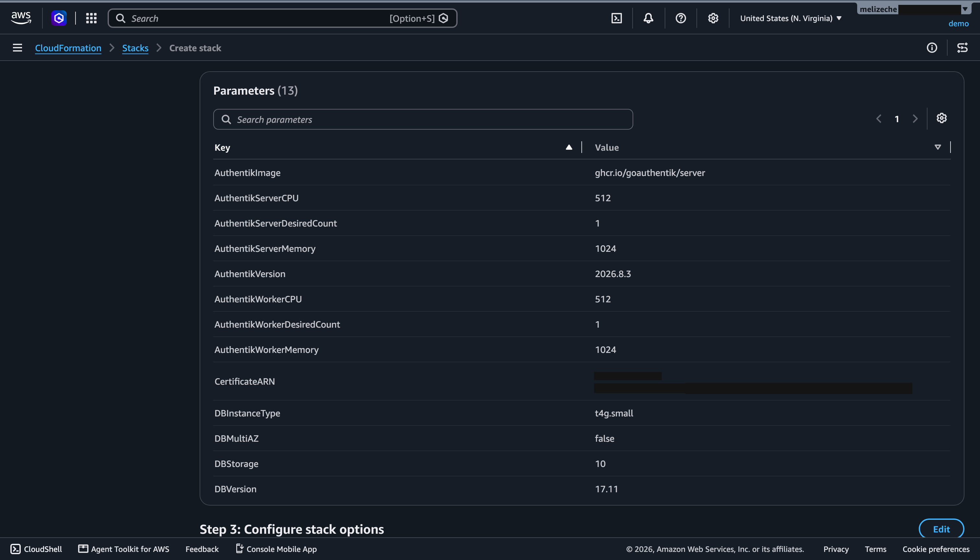Expand the region selector United States (N. Virginia)
Screen dimensions: 980x560
(x=791, y=18)
